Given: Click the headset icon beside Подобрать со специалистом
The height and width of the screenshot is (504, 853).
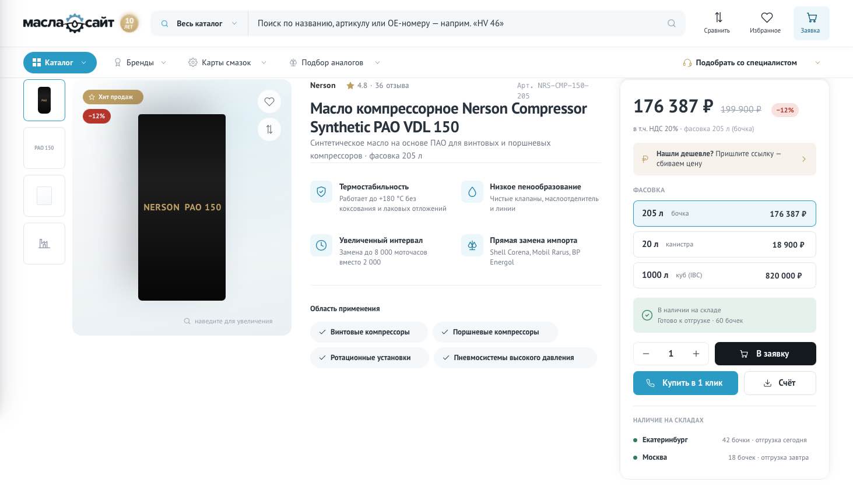Looking at the screenshot, I should [x=687, y=63].
